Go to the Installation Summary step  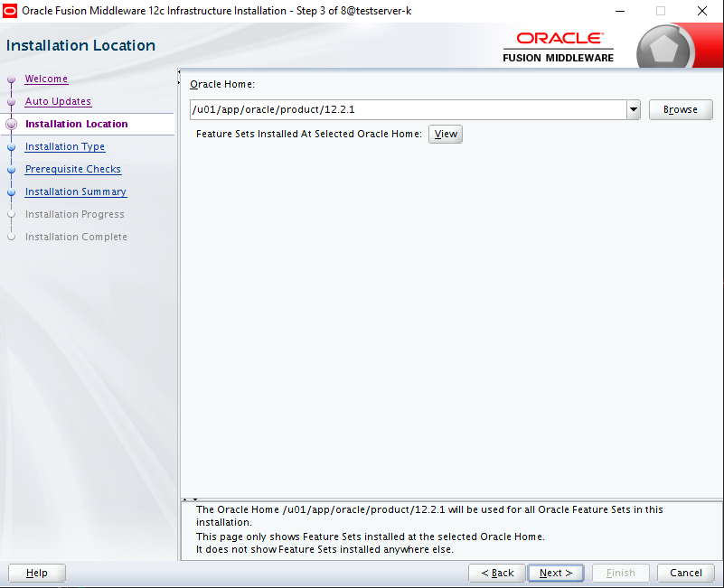[x=76, y=192]
